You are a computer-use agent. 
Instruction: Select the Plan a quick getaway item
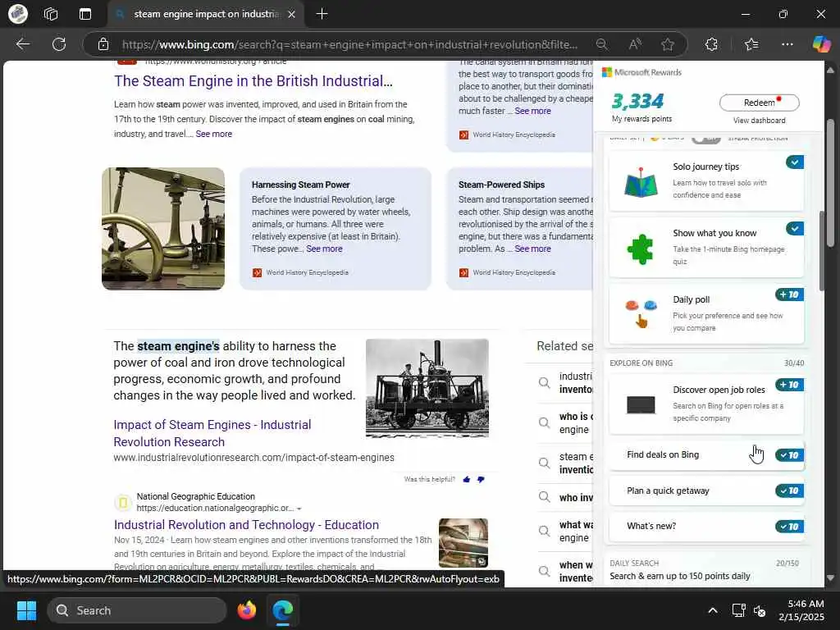point(706,491)
